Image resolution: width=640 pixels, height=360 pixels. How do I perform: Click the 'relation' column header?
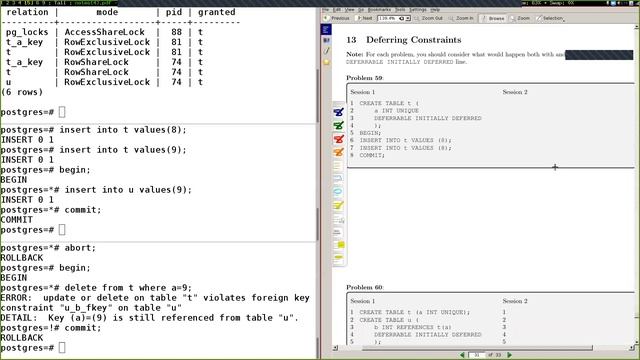click(x=27, y=12)
